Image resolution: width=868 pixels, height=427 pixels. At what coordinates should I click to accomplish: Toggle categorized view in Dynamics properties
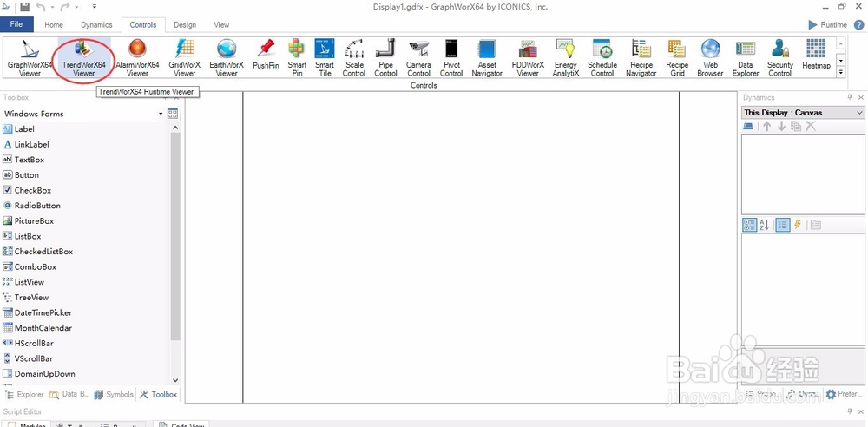[750, 225]
